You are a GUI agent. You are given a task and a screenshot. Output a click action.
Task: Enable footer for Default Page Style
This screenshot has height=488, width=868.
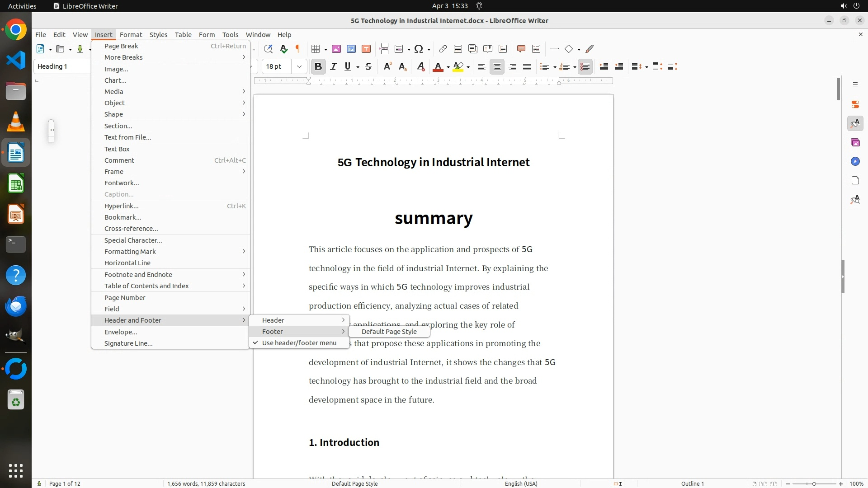point(389,332)
